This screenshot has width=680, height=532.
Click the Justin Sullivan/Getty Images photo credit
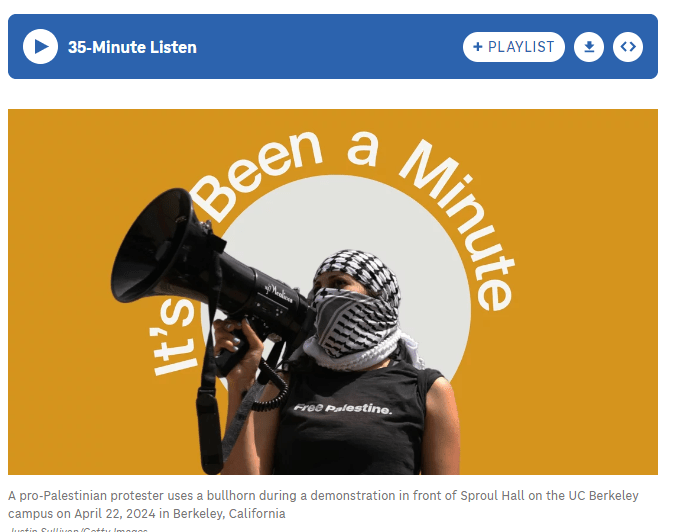tap(78, 529)
